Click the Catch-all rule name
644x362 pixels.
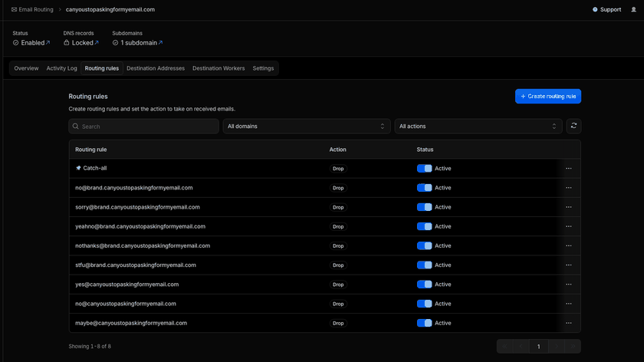coord(95,168)
